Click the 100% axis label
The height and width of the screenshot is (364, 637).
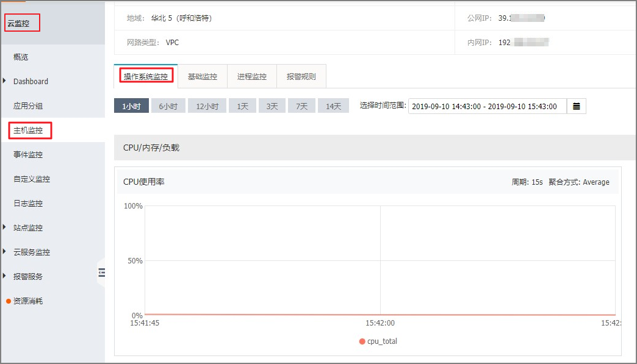point(133,206)
